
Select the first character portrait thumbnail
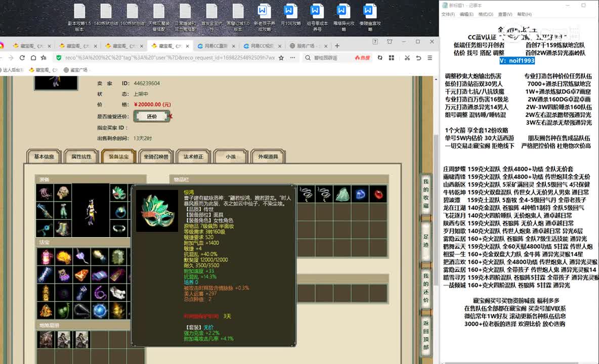pyautogui.click(x=46, y=340)
